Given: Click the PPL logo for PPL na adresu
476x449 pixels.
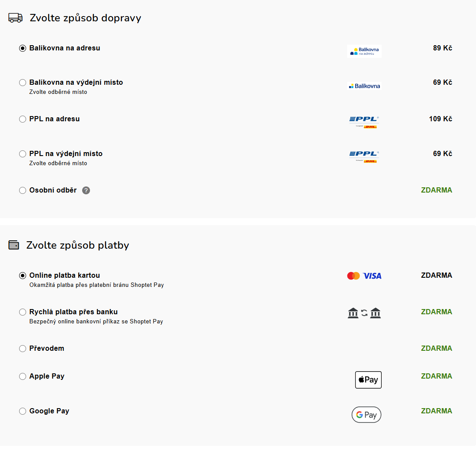Looking at the screenshot, I should 364,122.
